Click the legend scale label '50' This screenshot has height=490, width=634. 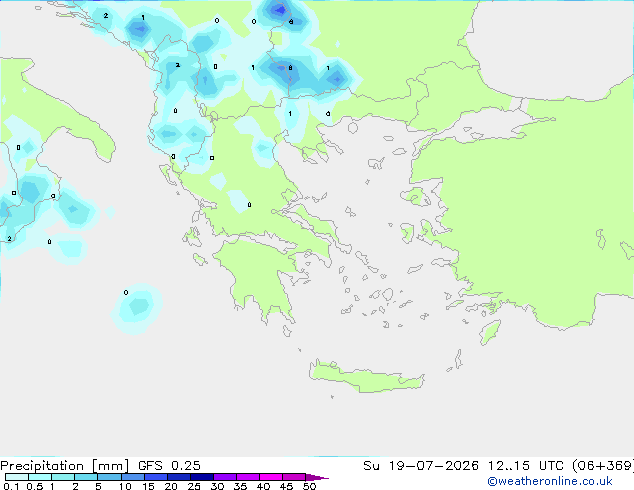pyautogui.click(x=309, y=486)
